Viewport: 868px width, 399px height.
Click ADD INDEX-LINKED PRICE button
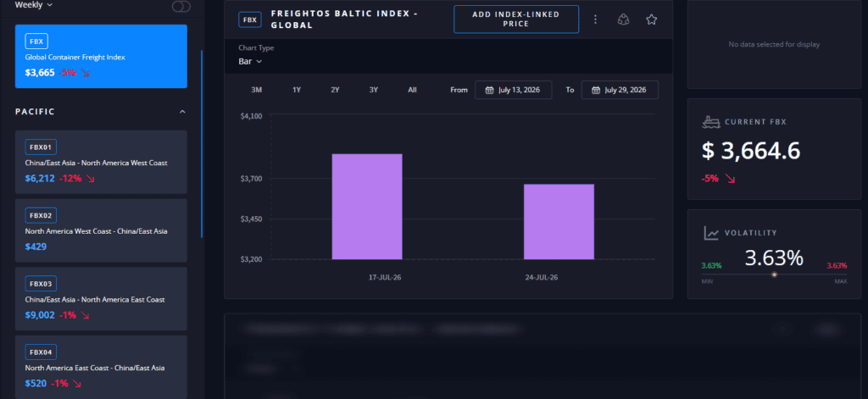(516, 19)
